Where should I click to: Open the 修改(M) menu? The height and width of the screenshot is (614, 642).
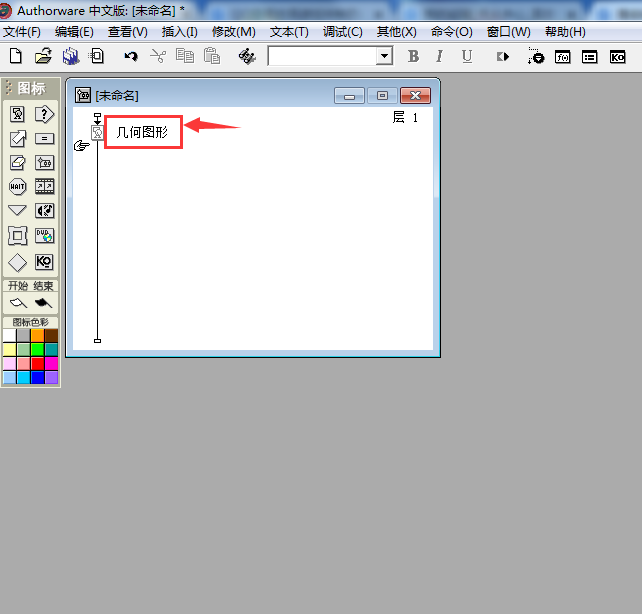pyautogui.click(x=233, y=32)
